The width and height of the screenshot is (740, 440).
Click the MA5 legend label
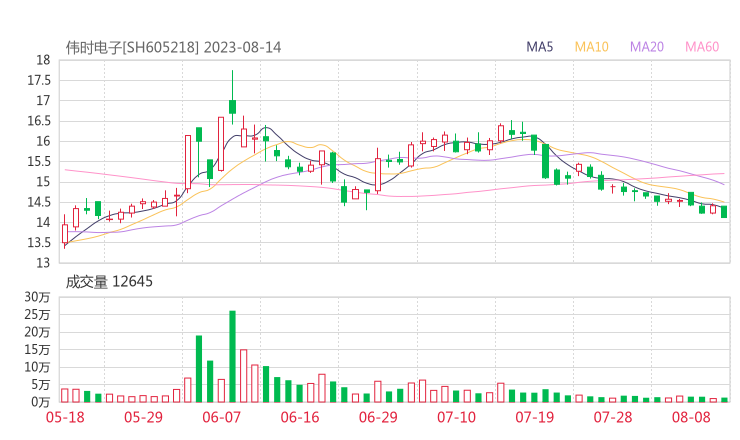pos(539,47)
